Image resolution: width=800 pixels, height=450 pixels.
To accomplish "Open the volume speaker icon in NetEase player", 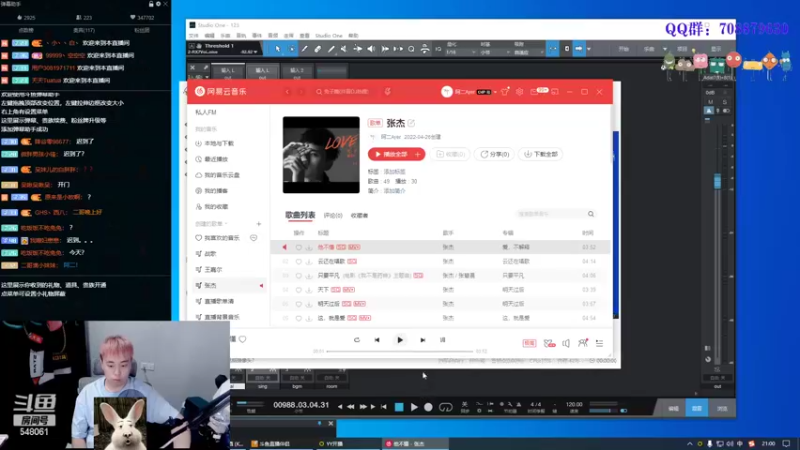I will (566, 343).
